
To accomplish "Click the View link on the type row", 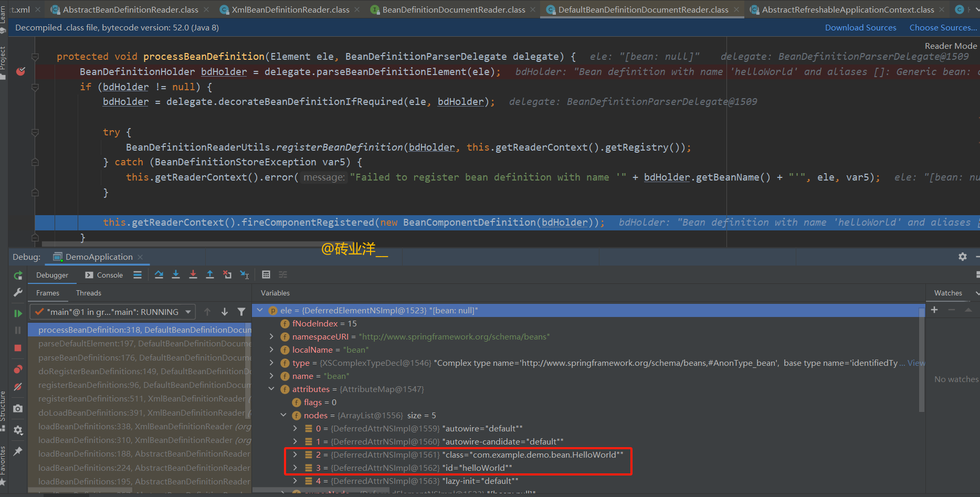I will point(916,363).
